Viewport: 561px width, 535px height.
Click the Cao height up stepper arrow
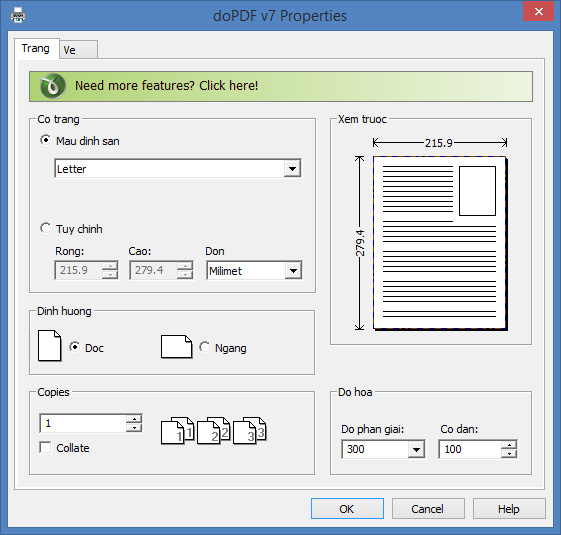(x=185, y=266)
